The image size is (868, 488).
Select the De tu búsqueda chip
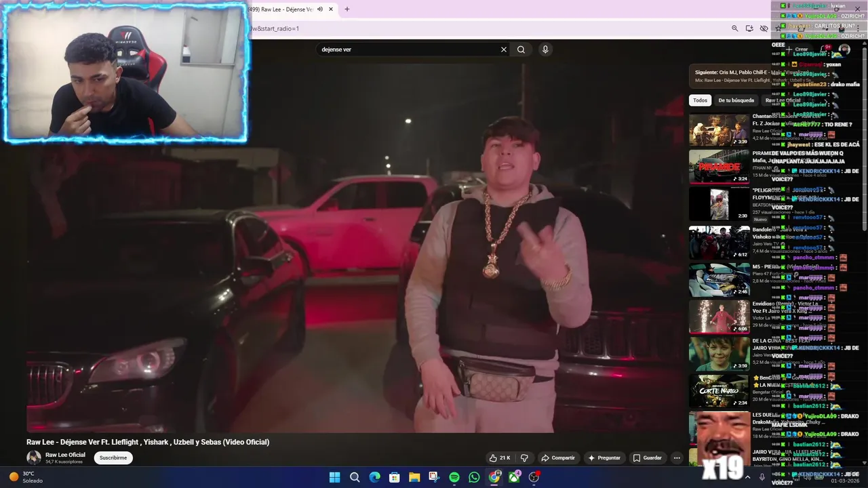[x=736, y=100]
